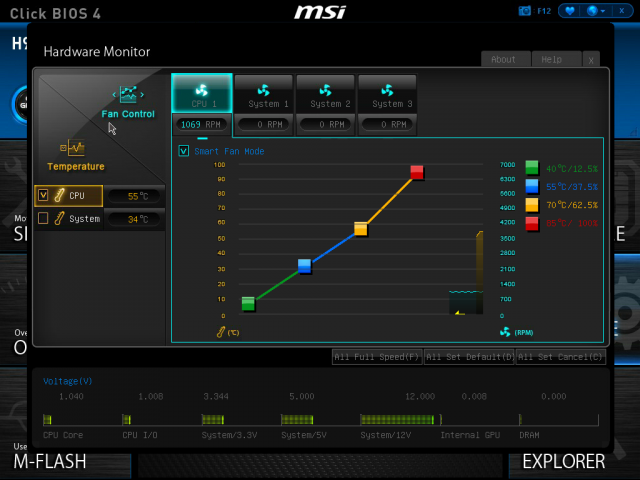The image size is (640, 480).
Task: Click the Fan Control graph icon
Action: [128, 94]
